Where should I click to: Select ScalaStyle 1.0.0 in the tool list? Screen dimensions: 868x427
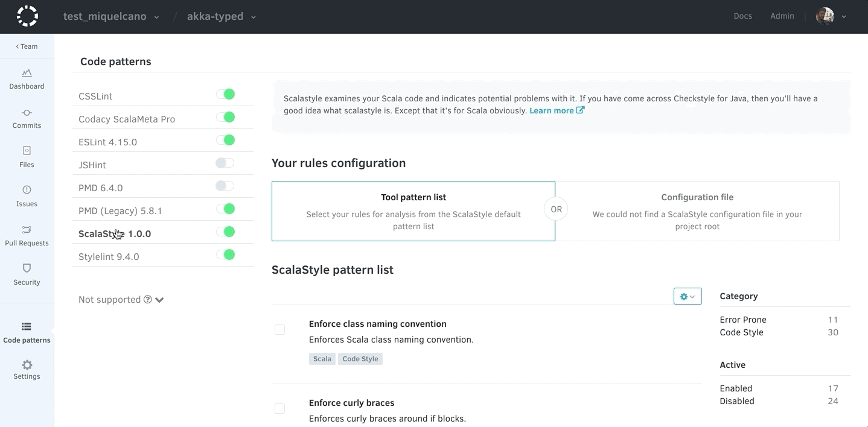click(x=115, y=234)
